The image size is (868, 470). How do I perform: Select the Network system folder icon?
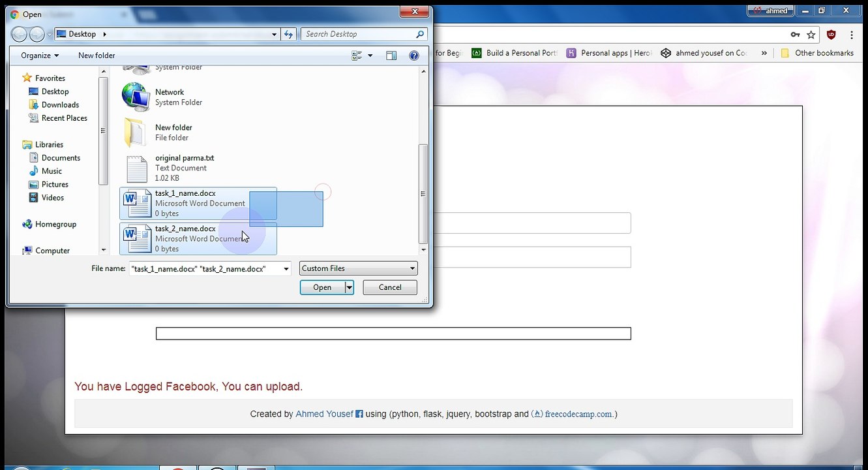(x=136, y=97)
